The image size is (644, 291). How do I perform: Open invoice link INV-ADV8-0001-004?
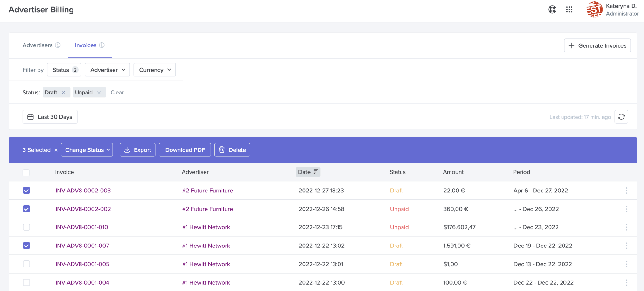tap(82, 282)
